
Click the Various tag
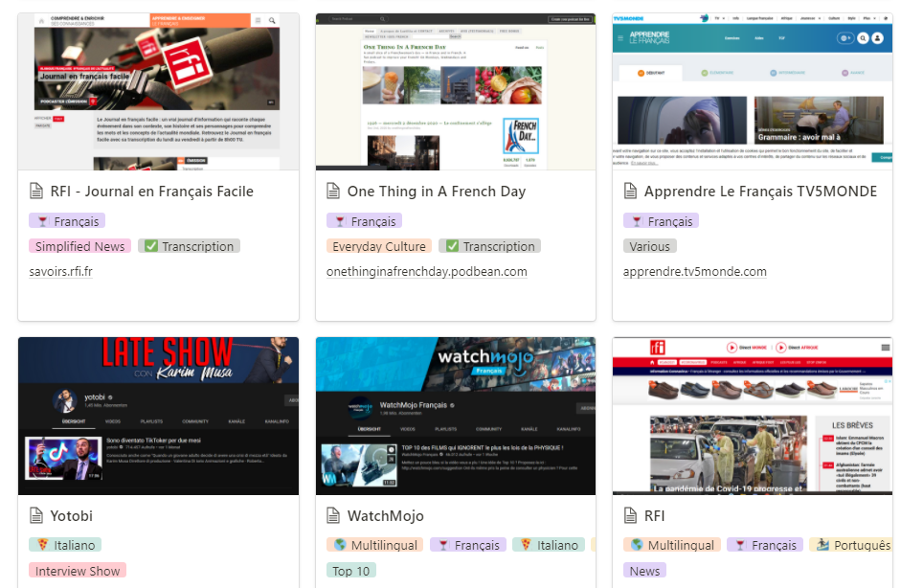650,246
